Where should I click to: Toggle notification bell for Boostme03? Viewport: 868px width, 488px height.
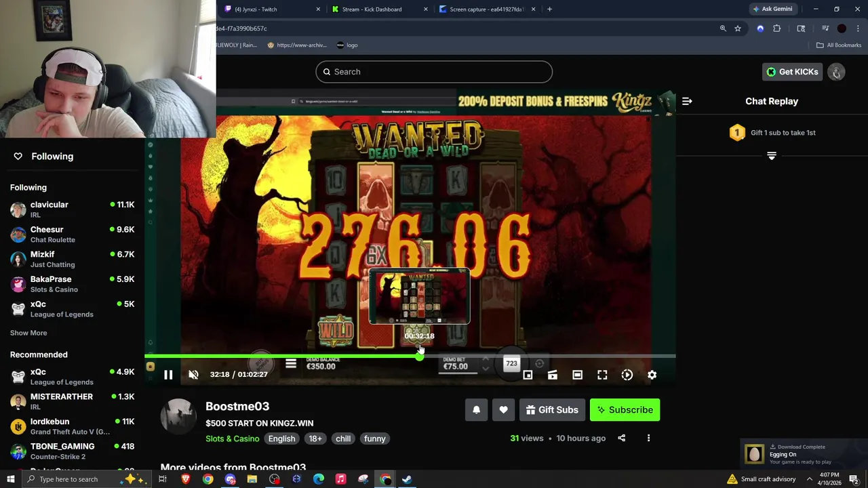(x=476, y=409)
